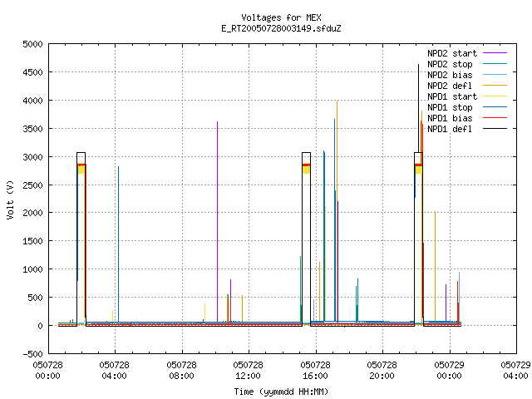
Task: Click the blue spike just after 04:00
Action: [x=118, y=244]
